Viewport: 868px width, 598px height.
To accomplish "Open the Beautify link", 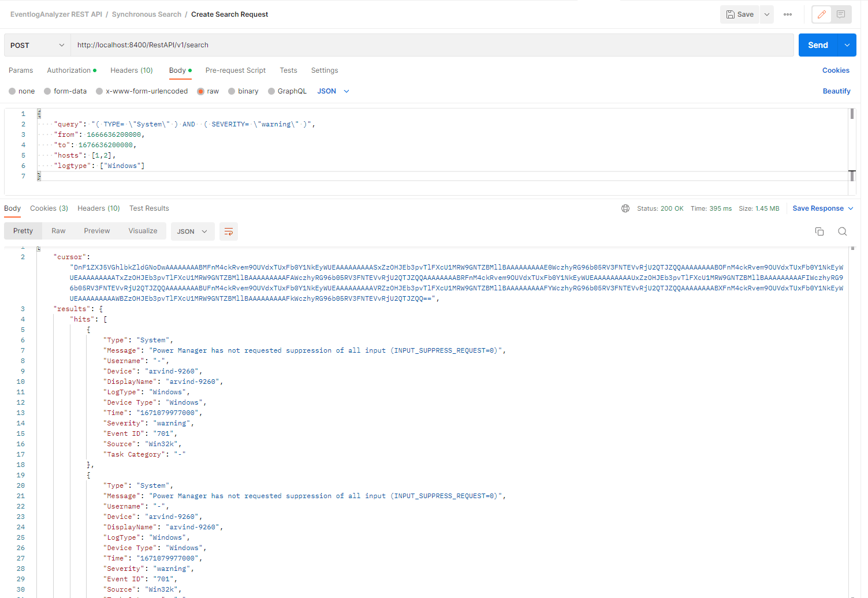I will pos(836,91).
